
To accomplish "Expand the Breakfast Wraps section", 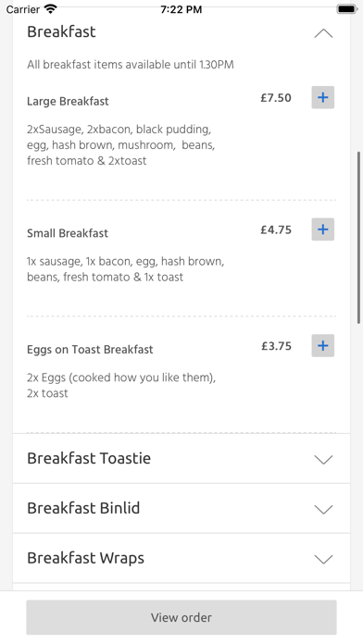I will (181, 558).
